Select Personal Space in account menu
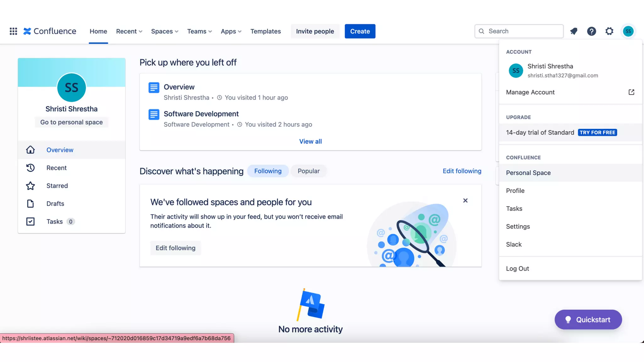This screenshot has height=362, width=644. (x=528, y=173)
